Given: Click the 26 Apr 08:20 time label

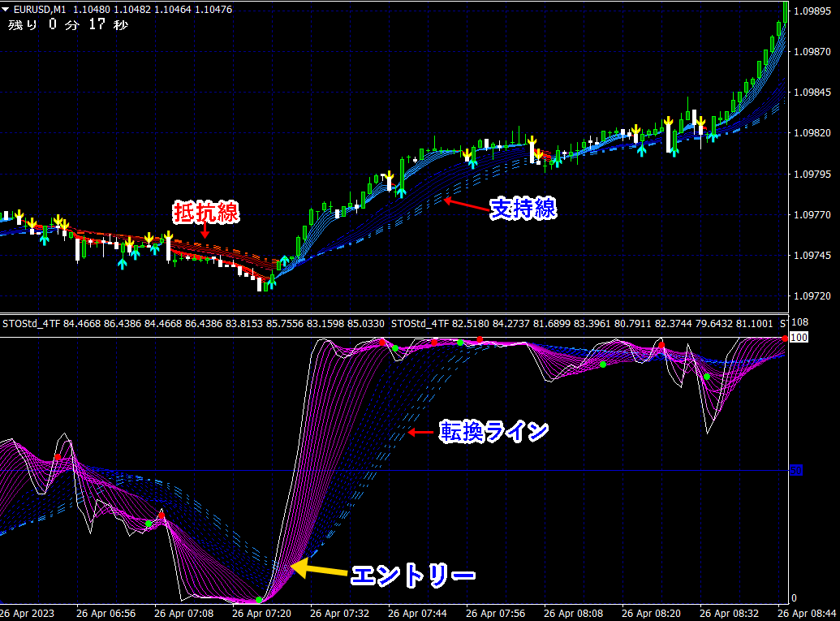Looking at the screenshot, I should (652, 614).
